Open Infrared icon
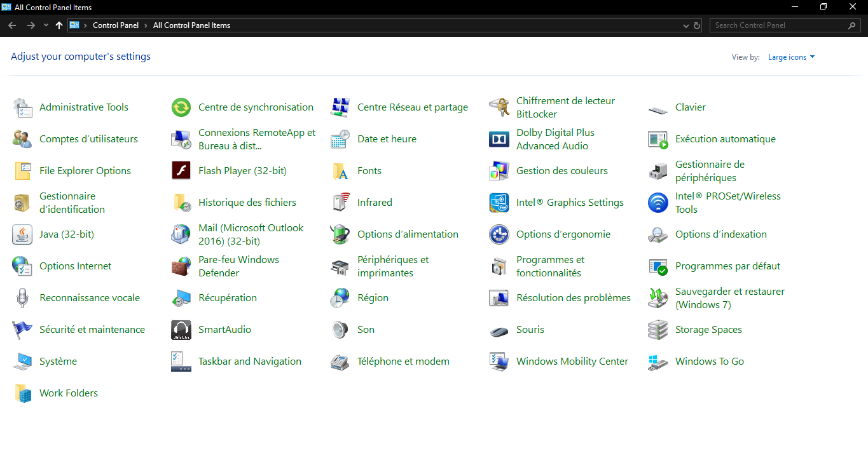Image resolution: width=868 pixels, height=460 pixels. (x=340, y=203)
